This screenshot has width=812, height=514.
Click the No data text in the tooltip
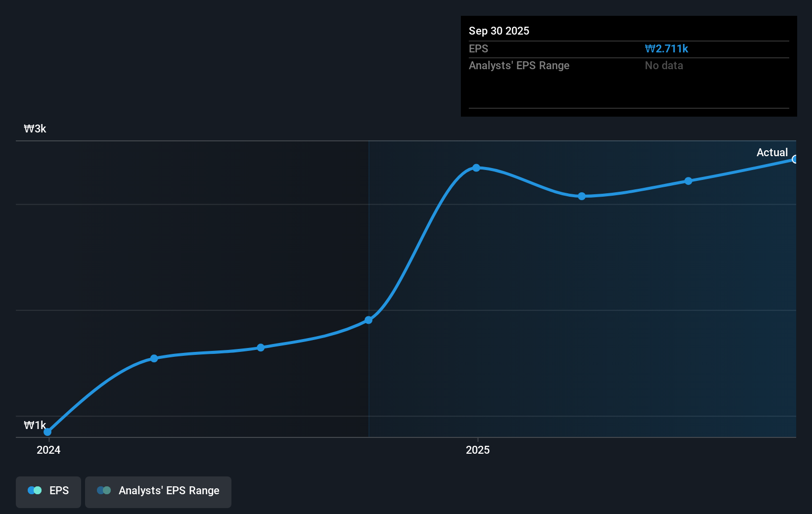pos(664,65)
